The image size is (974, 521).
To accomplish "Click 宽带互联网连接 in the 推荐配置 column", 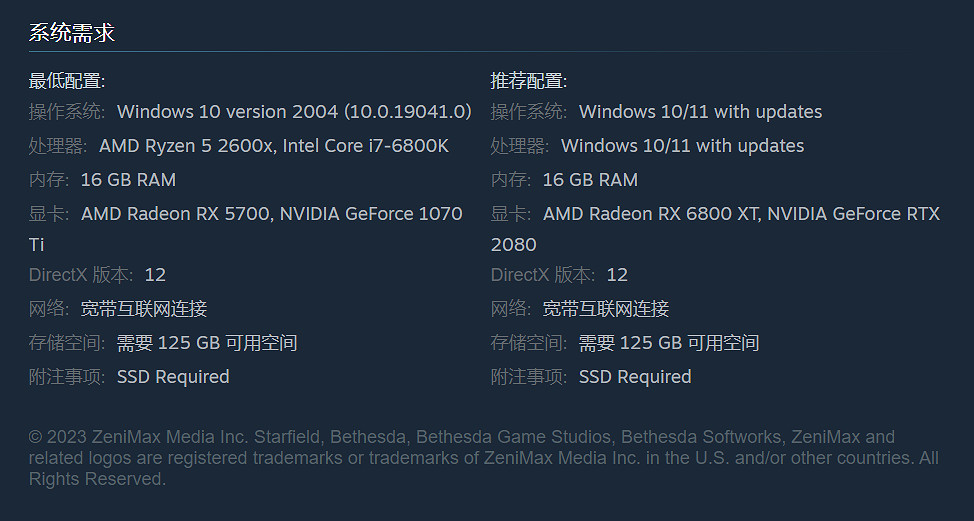I will click(606, 309).
